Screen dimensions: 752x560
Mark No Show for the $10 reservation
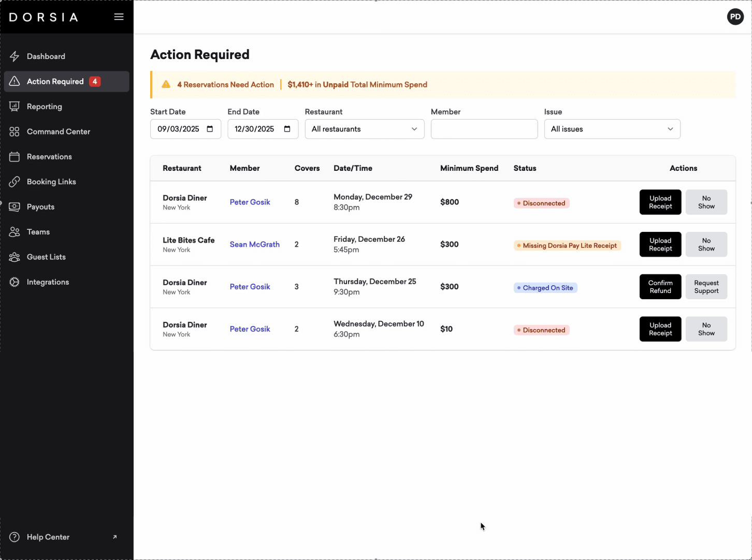tap(706, 329)
